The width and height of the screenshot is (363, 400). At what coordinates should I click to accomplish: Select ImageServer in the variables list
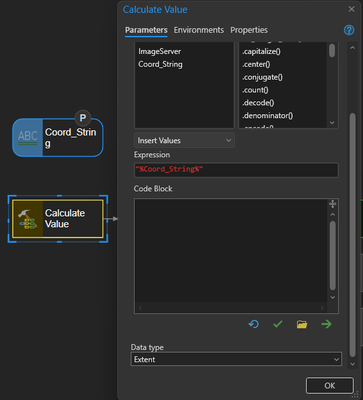pos(160,51)
